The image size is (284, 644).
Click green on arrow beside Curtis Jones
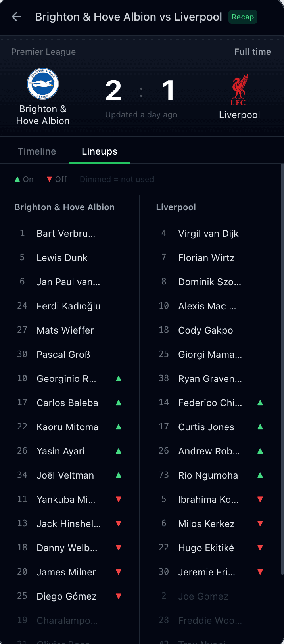tap(260, 427)
